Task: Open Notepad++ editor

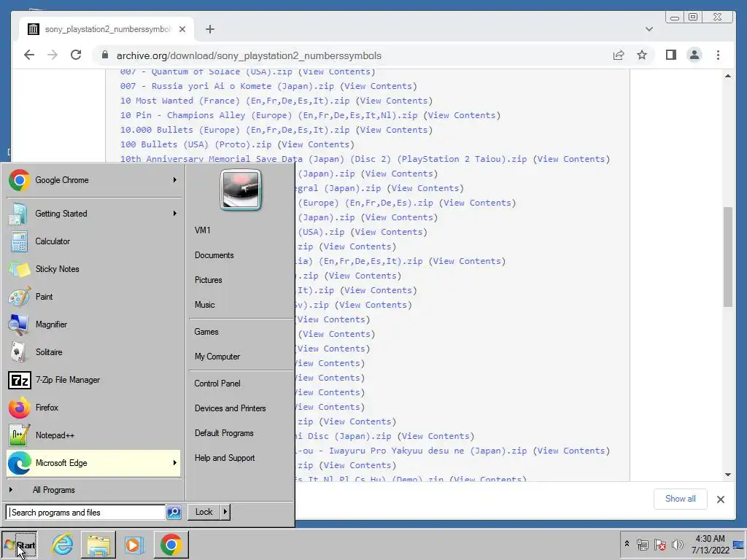Action: pos(93,435)
